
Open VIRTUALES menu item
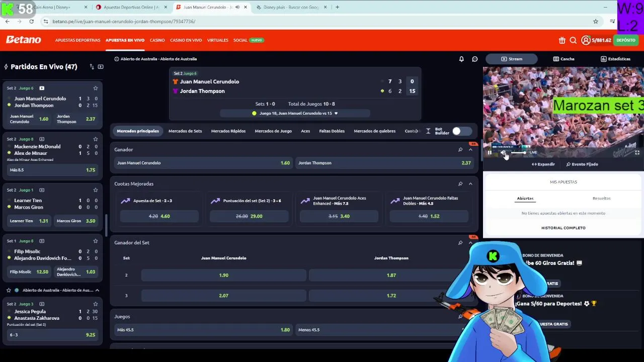pyautogui.click(x=217, y=40)
